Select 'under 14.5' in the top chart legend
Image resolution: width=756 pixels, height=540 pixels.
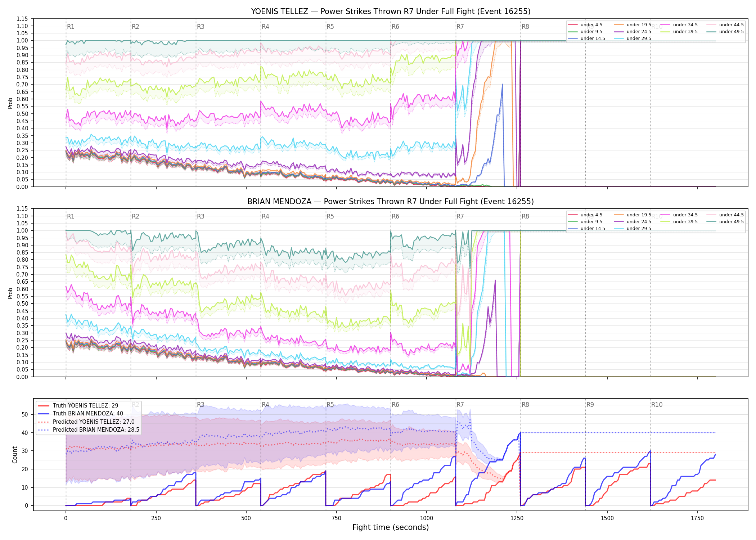coord(586,39)
